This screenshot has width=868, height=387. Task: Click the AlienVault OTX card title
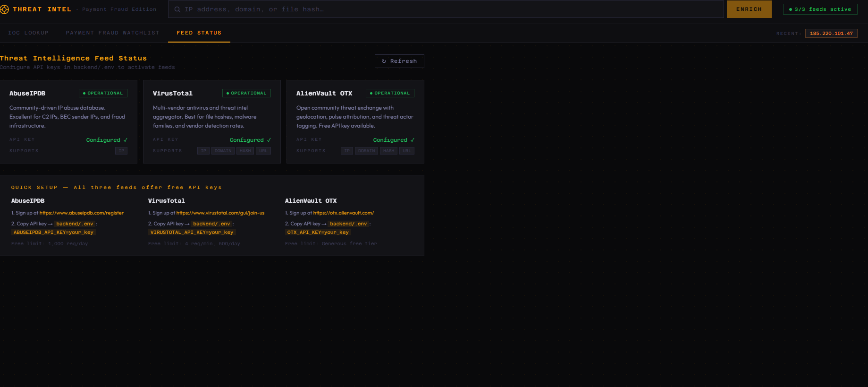tap(324, 94)
